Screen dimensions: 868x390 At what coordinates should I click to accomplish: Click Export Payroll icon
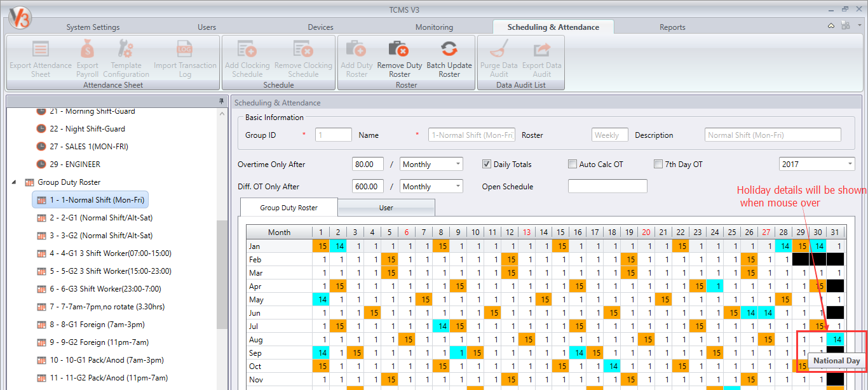point(88,50)
